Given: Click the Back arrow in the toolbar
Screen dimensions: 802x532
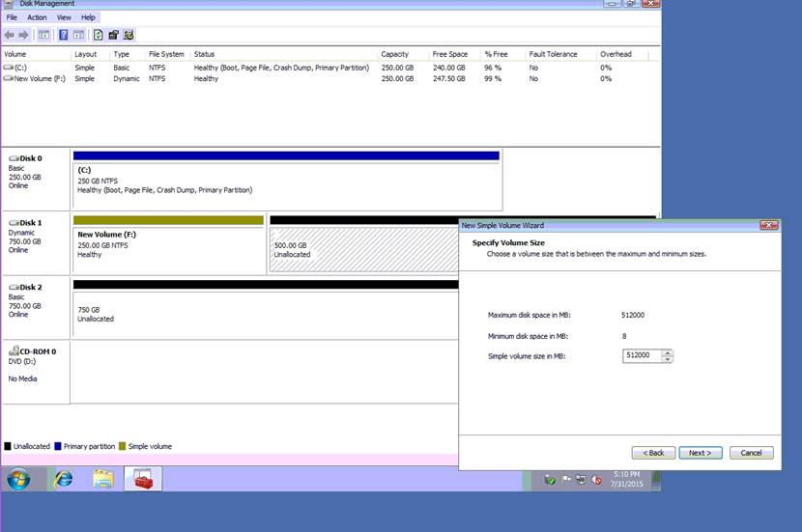Looking at the screenshot, I should (10, 35).
